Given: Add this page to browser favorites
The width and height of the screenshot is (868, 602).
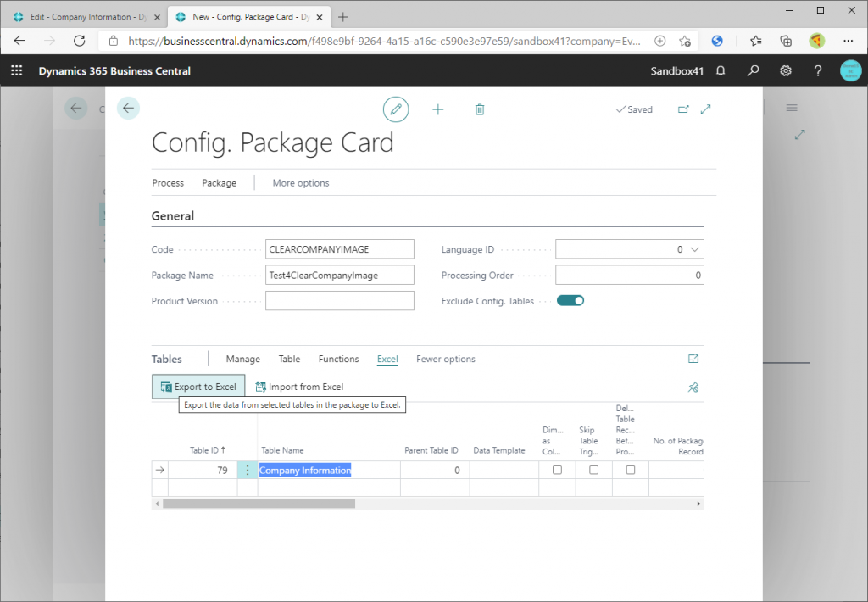Looking at the screenshot, I should [x=685, y=41].
